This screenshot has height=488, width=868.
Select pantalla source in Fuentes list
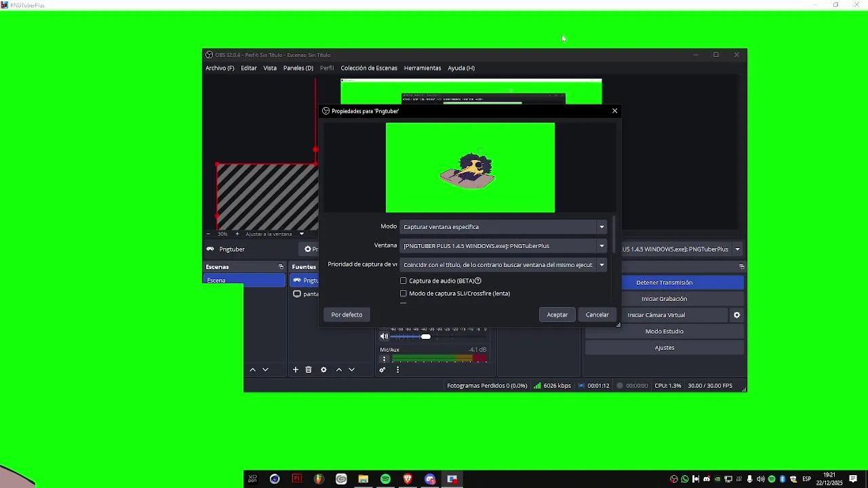tap(305, 294)
